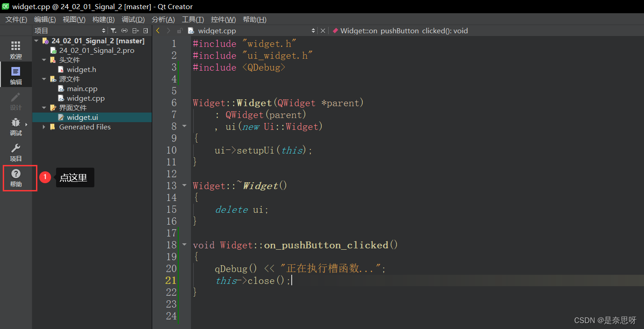Collapse the 头文件 folder
This screenshot has width=644, height=329.
[44, 60]
